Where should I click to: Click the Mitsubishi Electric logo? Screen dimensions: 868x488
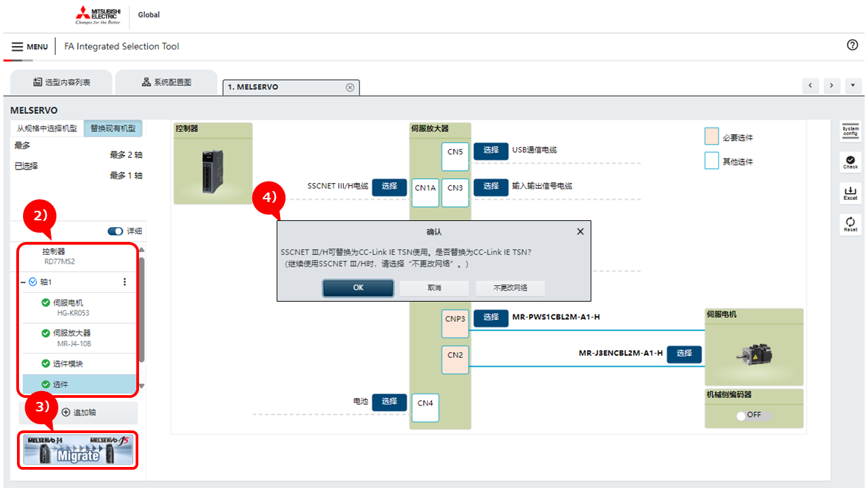98,15
